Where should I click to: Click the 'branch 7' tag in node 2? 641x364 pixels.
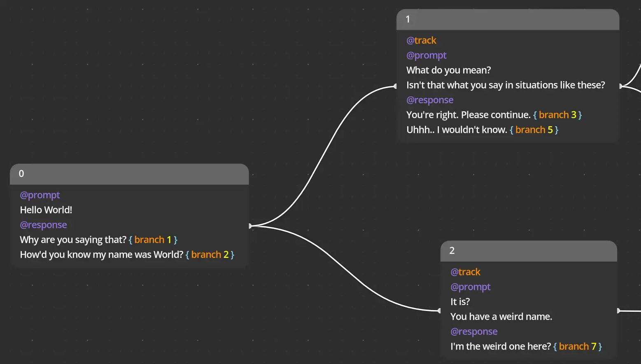[x=577, y=346]
